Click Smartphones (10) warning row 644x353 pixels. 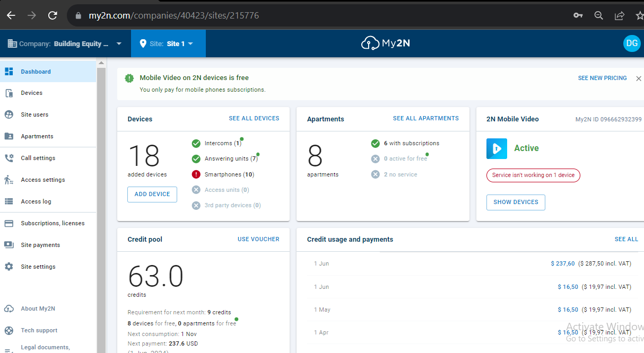click(x=223, y=174)
